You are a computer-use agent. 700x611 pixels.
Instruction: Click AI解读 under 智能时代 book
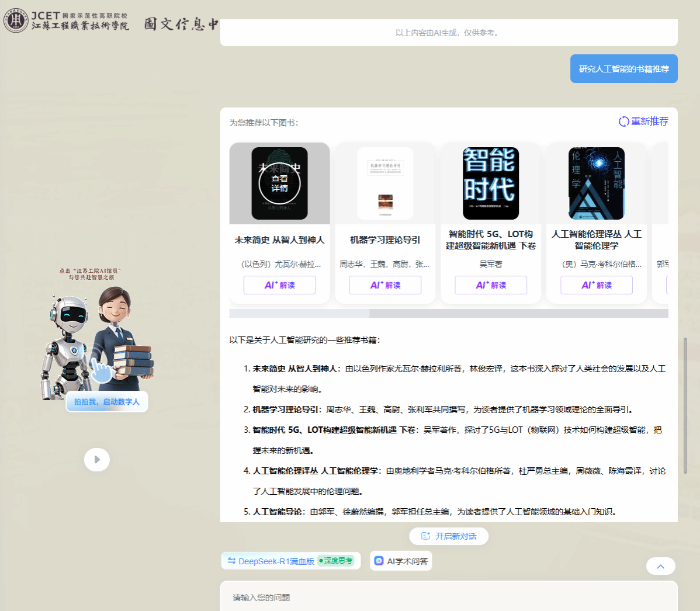491,285
